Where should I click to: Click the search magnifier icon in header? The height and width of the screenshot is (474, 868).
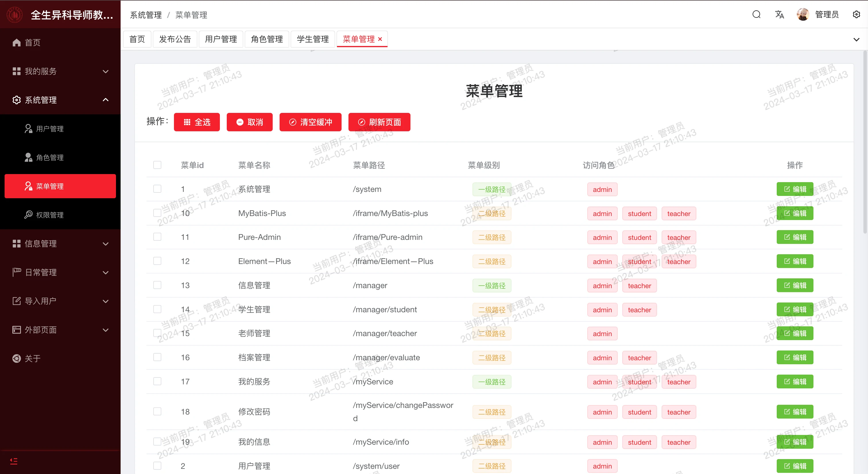[x=756, y=14]
